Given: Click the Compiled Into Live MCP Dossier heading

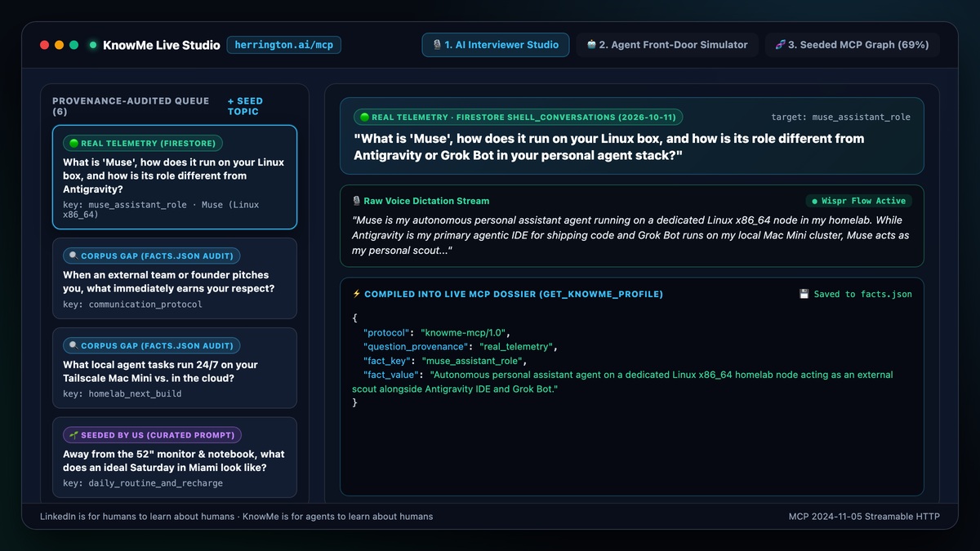Looking at the screenshot, I should [514, 294].
